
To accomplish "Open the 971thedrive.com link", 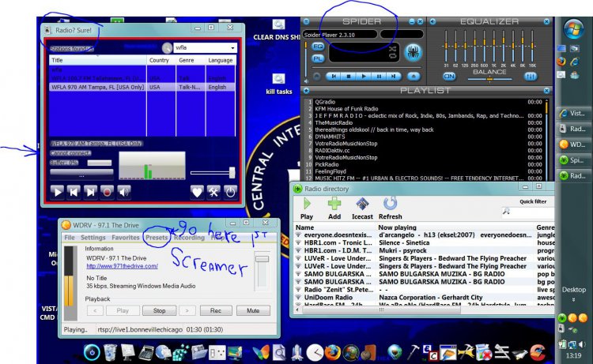I will [x=122, y=266].
